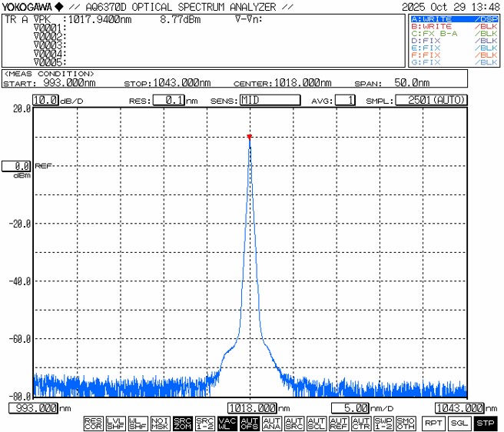Image resolution: width=504 pixels, height=432 pixels.
Task: Toggle the SRC ZOM indicator
Action: pyautogui.click(x=182, y=423)
